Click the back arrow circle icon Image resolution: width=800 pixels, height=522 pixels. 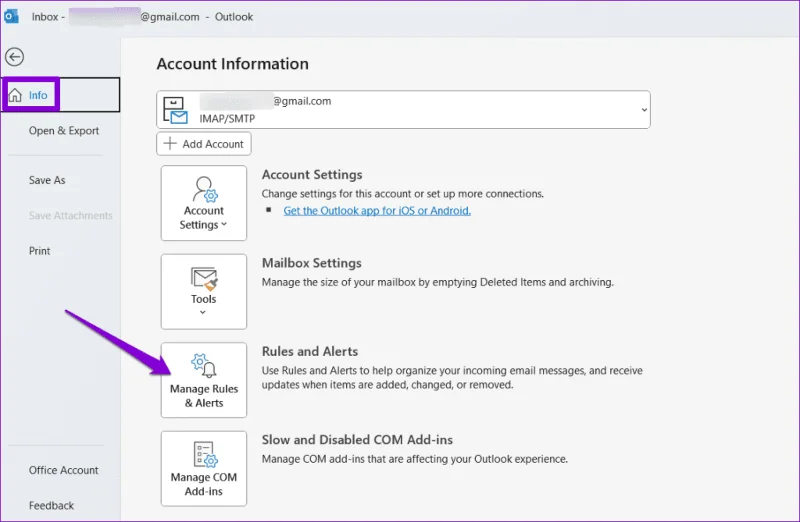point(14,57)
